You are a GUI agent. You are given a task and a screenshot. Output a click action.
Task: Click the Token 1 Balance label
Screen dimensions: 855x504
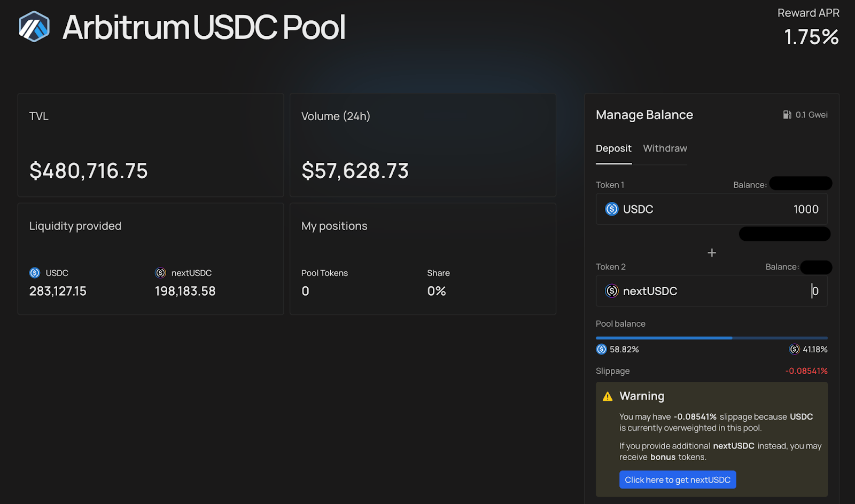coord(750,185)
